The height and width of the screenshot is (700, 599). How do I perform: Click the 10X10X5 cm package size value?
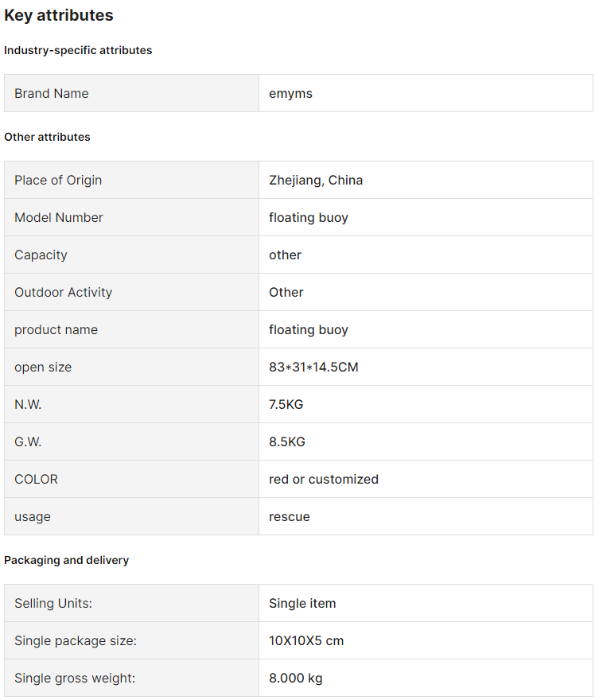coord(306,641)
